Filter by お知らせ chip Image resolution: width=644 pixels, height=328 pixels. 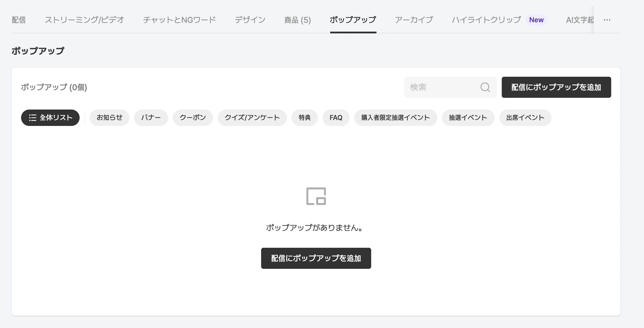(109, 118)
